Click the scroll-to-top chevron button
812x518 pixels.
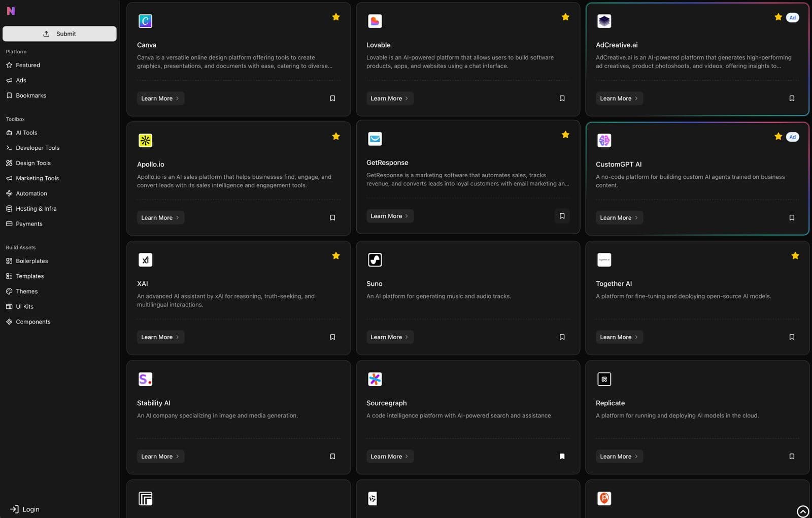tap(803, 511)
